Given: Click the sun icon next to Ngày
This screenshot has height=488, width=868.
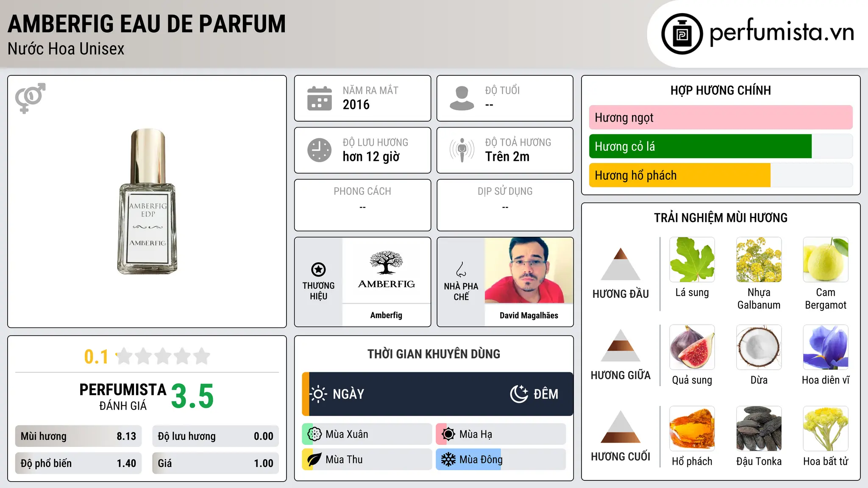Looking at the screenshot, I should click(x=318, y=394).
